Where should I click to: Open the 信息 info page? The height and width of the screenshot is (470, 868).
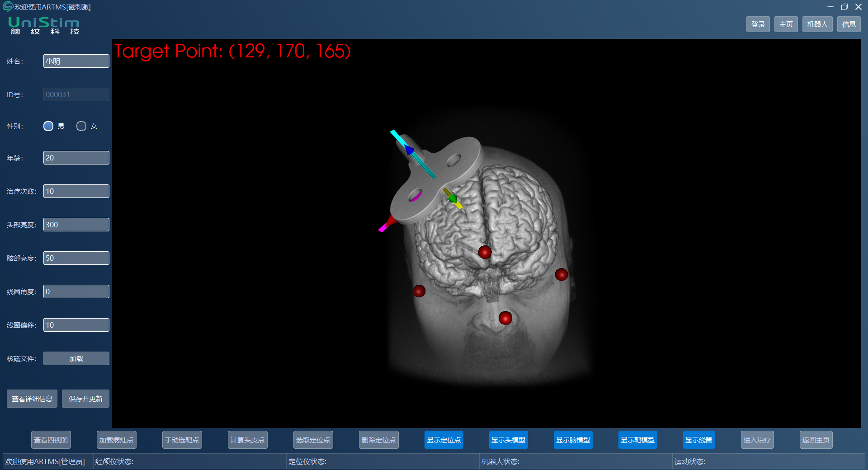pyautogui.click(x=849, y=24)
